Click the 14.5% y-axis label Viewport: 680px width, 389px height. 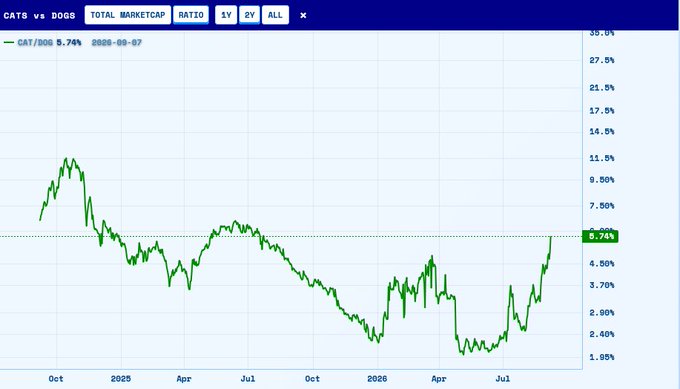pyautogui.click(x=602, y=131)
